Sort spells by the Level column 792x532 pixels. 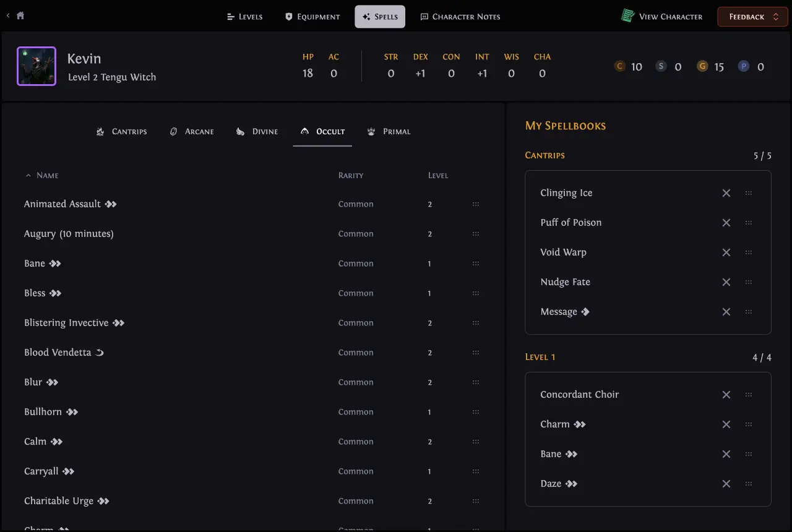[x=437, y=176]
